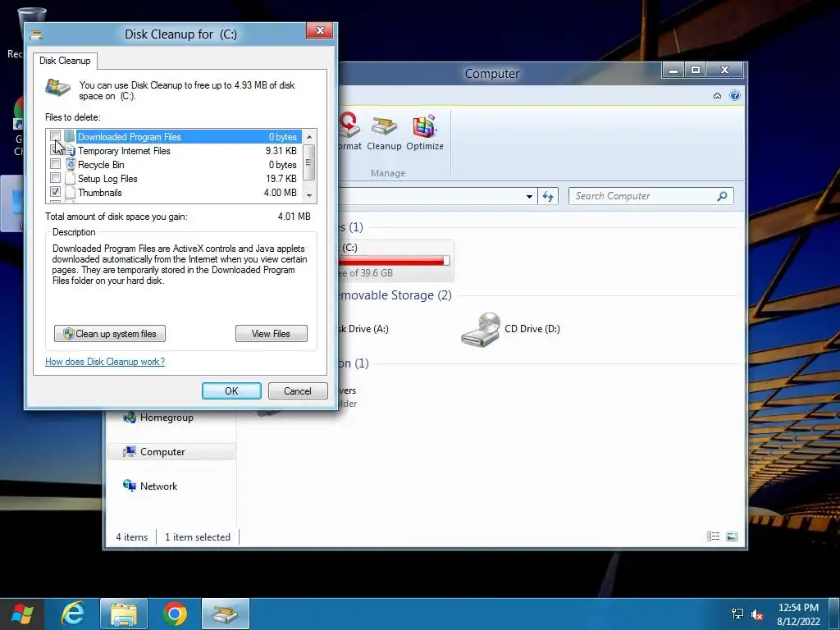Click the files list scrollbar thumb

[308, 162]
